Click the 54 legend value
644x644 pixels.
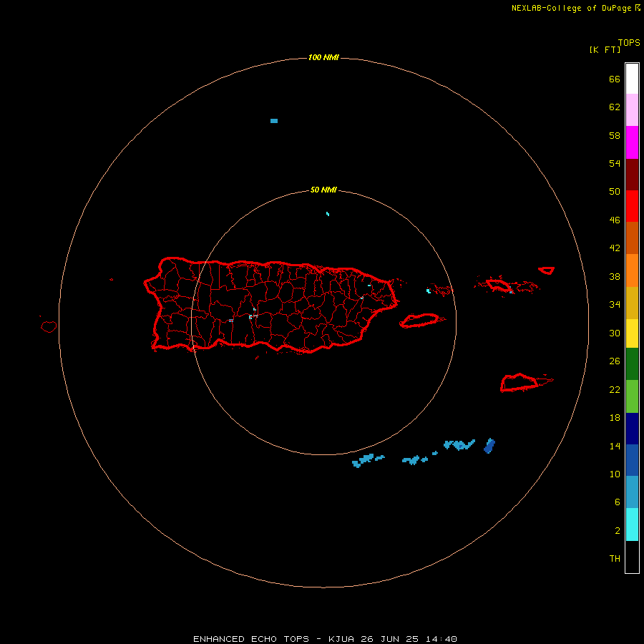[x=615, y=163]
